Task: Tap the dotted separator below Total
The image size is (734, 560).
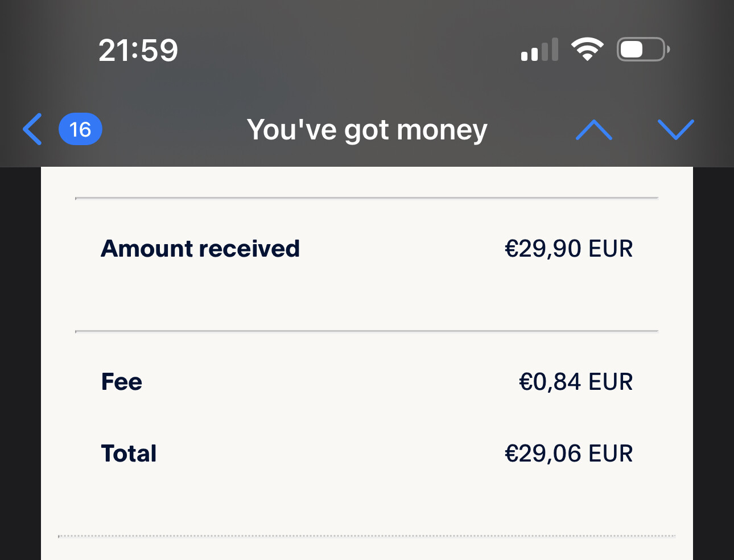Action: point(367,536)
